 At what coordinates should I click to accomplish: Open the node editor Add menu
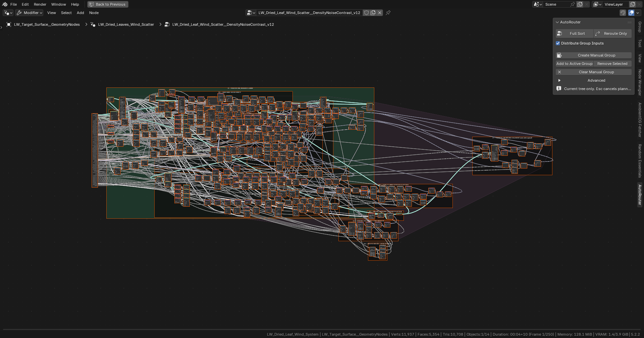(80, 13)
